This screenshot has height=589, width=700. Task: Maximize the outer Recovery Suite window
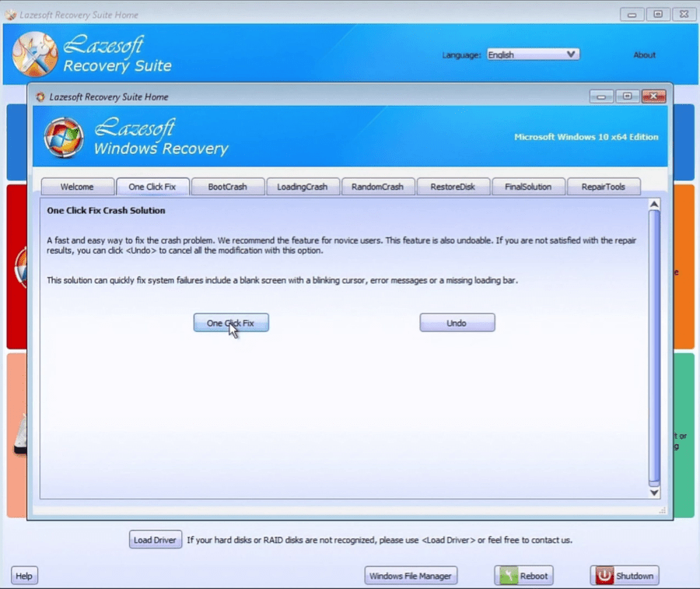click(658, 14)
